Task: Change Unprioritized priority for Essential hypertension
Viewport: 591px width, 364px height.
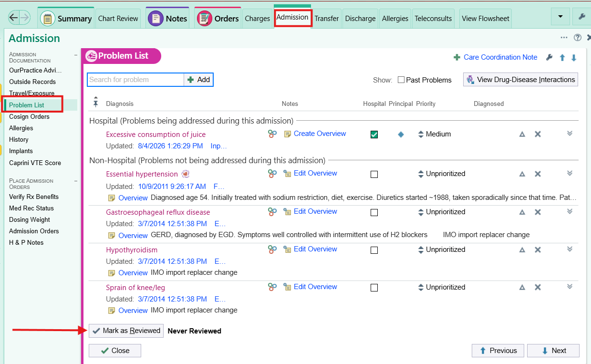Action: (x=442, y=174)
